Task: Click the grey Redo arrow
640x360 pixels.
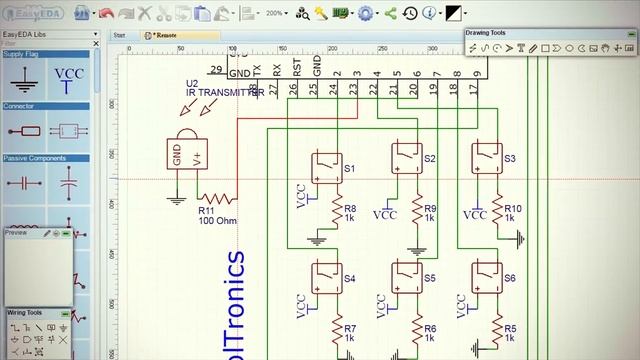Action: [126, 13]
